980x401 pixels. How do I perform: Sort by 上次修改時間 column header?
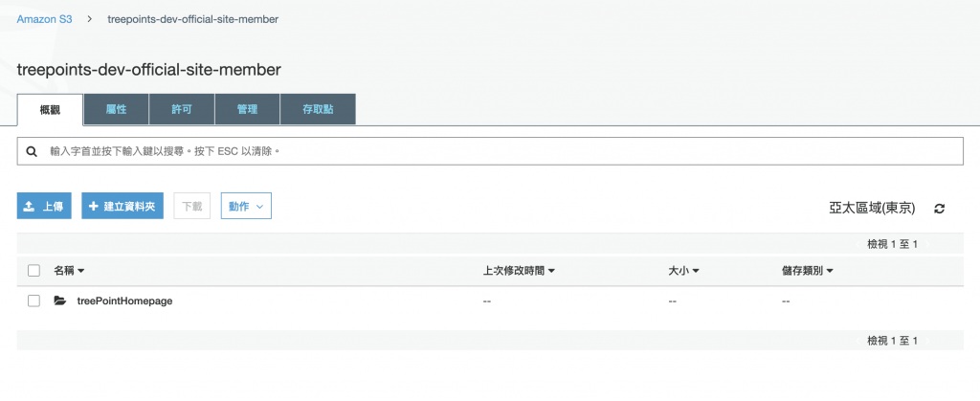click(x=519, y=271)
